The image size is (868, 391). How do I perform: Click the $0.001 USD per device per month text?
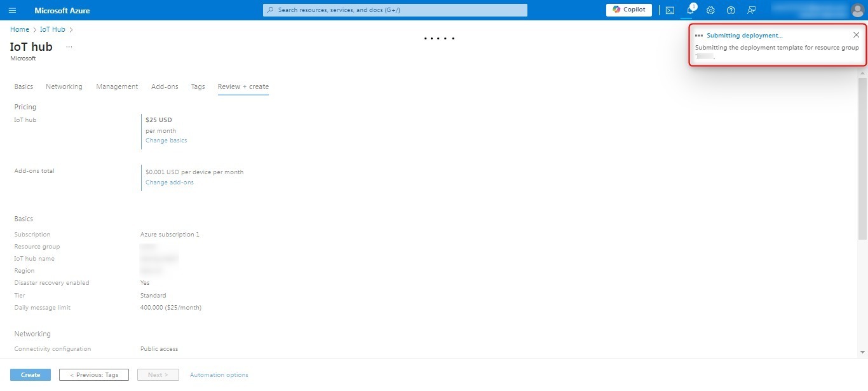tap(194, 172)
